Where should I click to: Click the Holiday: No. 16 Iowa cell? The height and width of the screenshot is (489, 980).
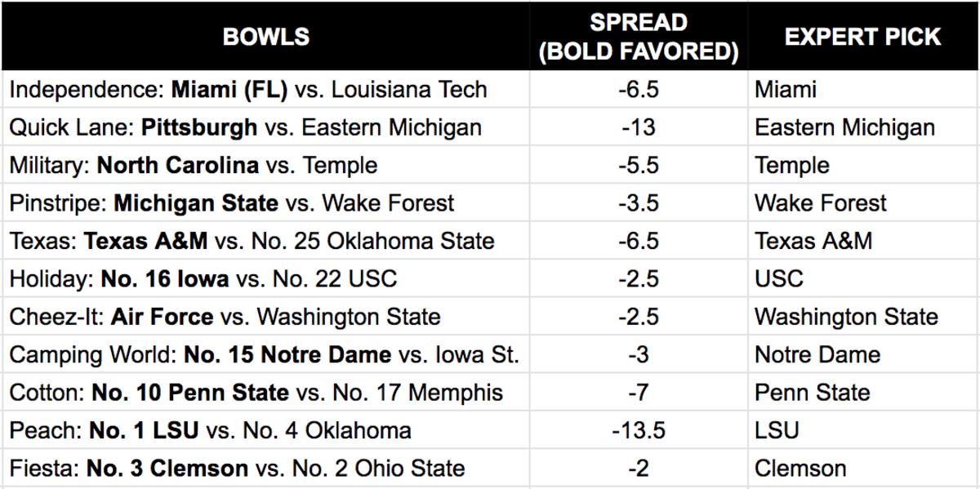(x=203, y=279)
